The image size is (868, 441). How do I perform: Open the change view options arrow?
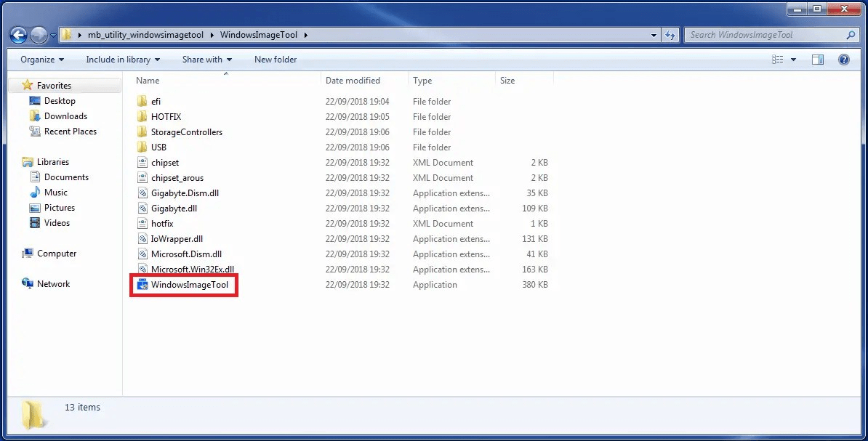793,60
